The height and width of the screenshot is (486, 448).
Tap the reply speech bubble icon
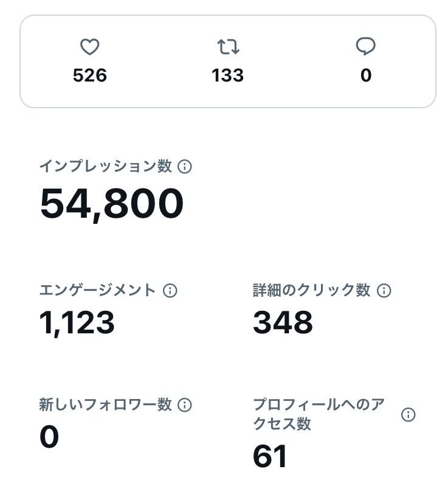point(365,47)
